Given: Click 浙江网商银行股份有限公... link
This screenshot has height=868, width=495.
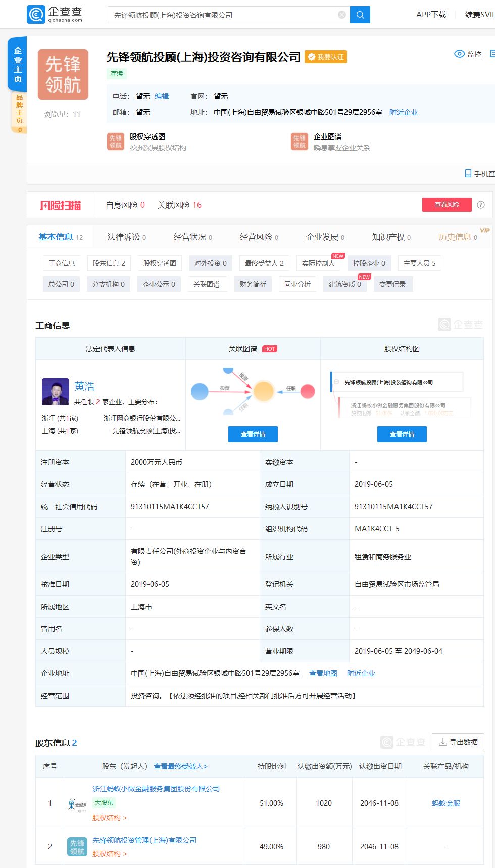Looking at the screenshot, I should [142, 418].
